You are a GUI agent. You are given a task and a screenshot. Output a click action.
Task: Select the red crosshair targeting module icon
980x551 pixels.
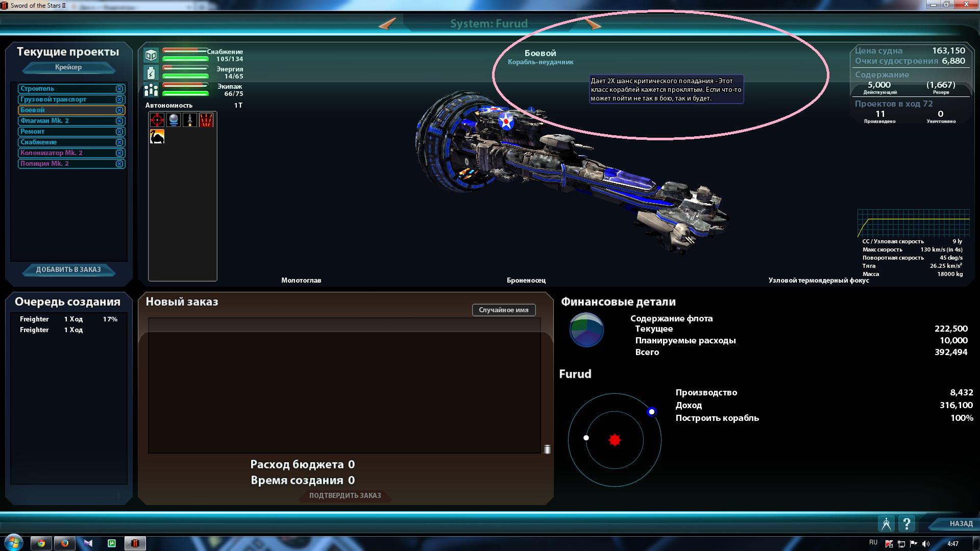click(157, 120)
